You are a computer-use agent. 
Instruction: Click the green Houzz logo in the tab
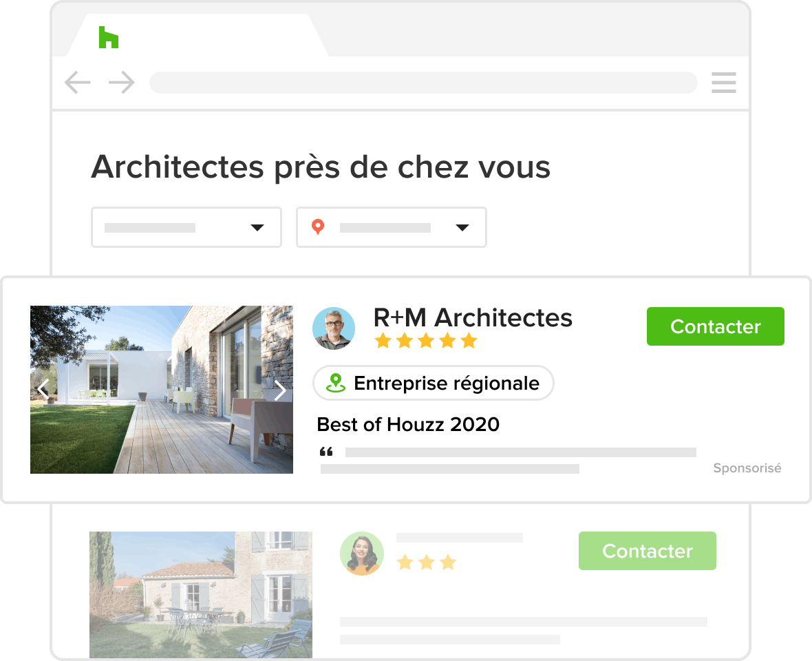pyautogui.click(x=109, y=37)
